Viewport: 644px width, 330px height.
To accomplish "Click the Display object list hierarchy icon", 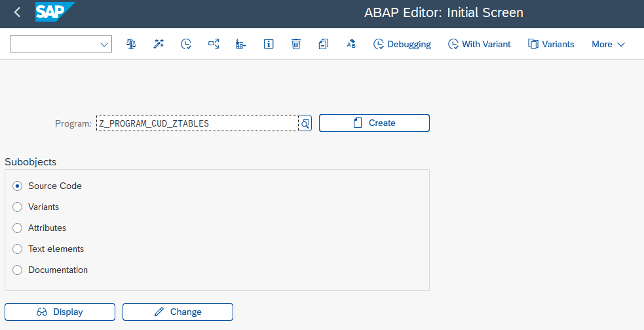I will [241, 44].
